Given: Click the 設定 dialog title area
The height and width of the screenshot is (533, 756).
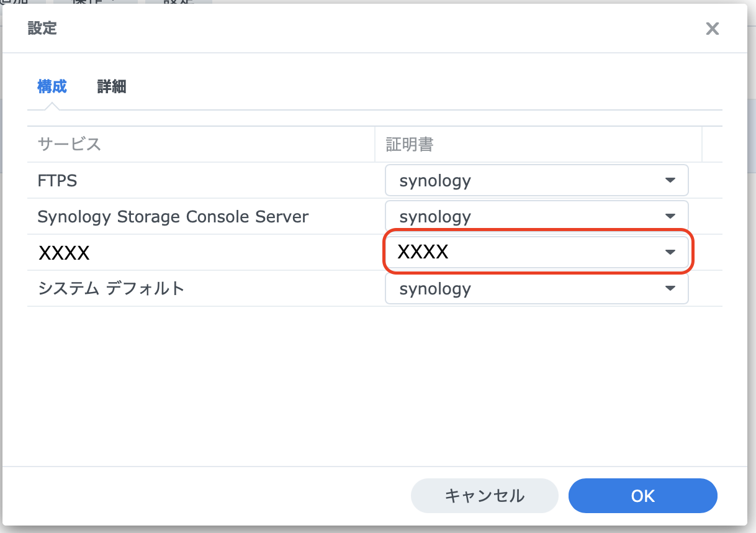Looking at the screenshot, I should (x=42, y=28).
